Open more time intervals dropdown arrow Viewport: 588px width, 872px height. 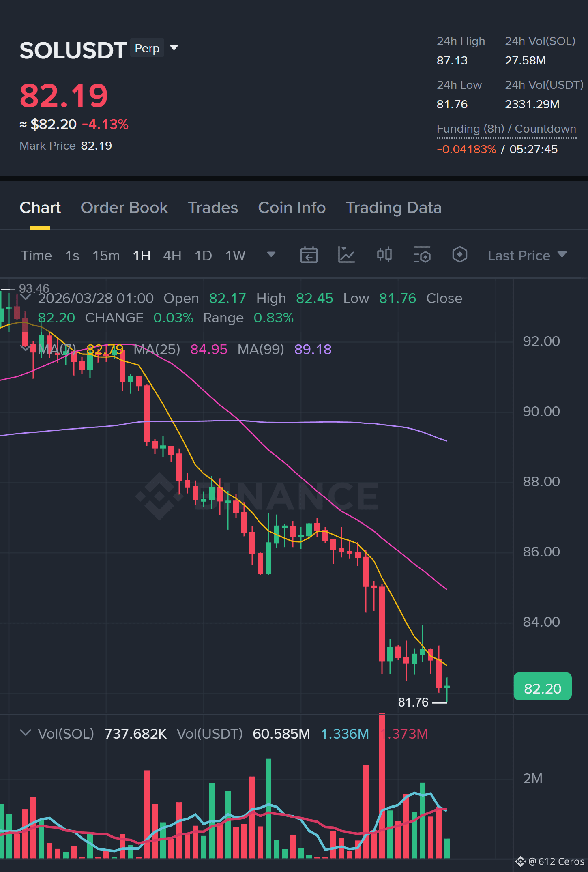pyautogui.click(x=271, y=255)
